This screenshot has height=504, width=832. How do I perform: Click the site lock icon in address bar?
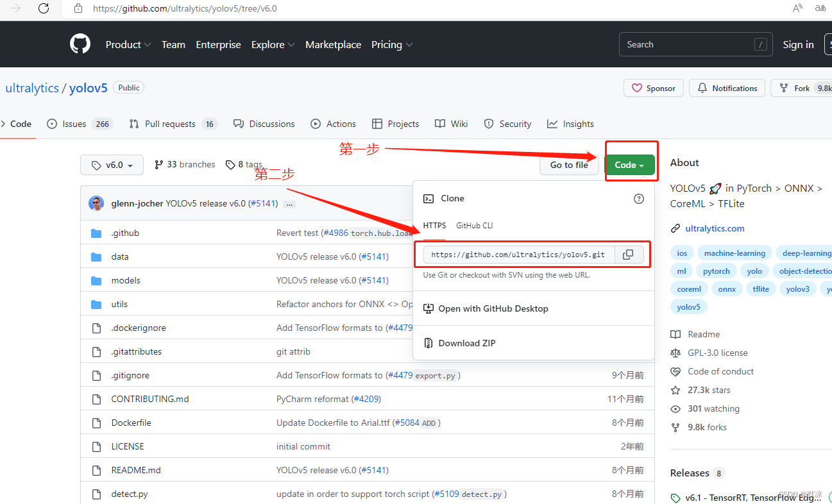[78, 8]
